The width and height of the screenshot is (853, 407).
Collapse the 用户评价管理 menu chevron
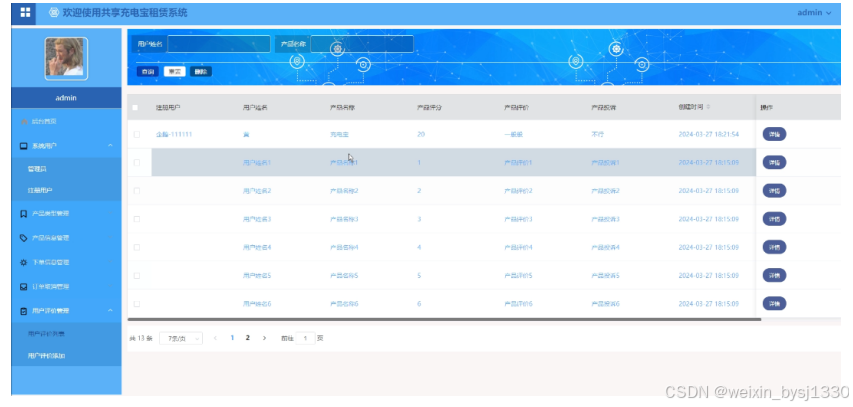tap(110, 311)
